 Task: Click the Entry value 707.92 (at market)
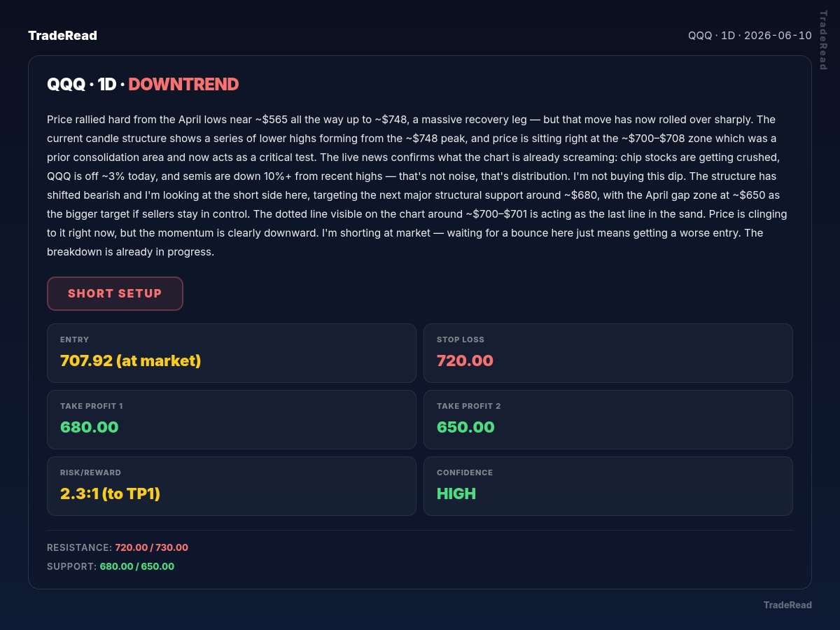coord(131,360)
